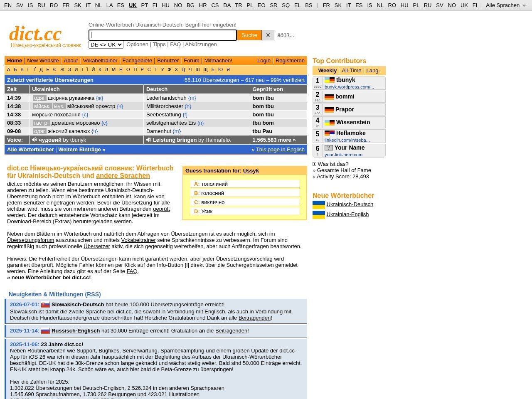The width and height of the screenshot is (532, 399).
Task: Open the Fachgebiete menu item
Action: point(137,61)
